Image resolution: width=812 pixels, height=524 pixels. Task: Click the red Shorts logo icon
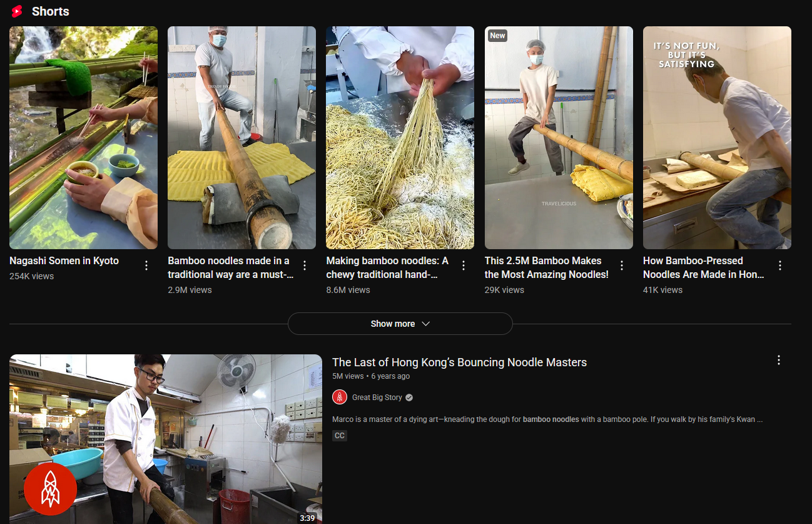17,11
